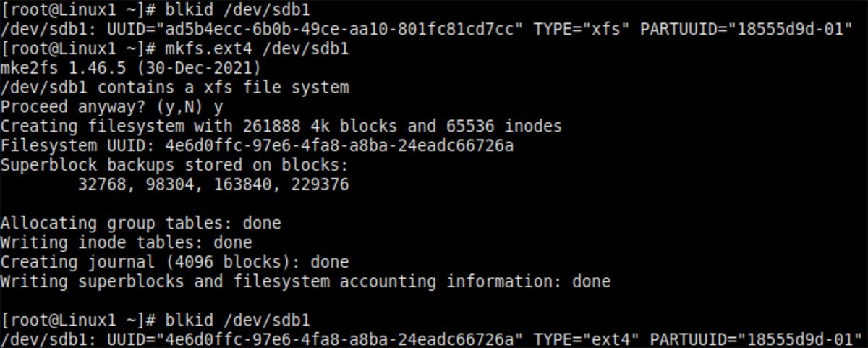Click the mke2fs 1.46.5 version line
Viewport: 868px width, 348px height.
130,68
